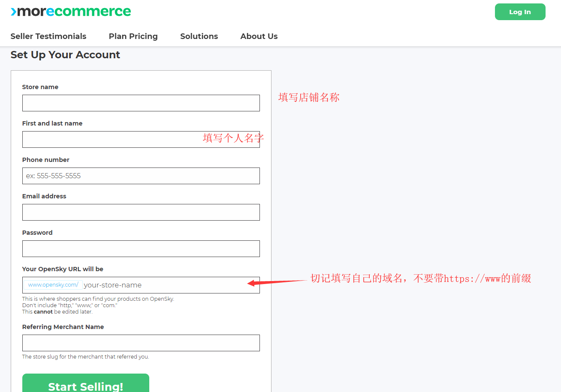The width and height of the screenshot is (561, 392).
Task: Open the Solutions menu item
Action: point(199,36)
